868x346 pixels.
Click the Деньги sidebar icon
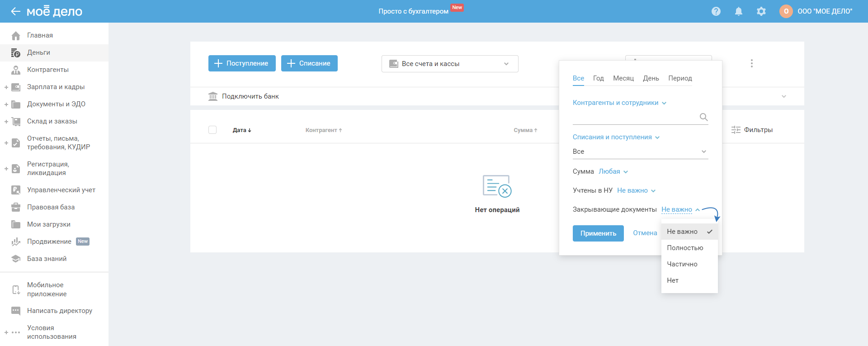pyautogui.click(x=16, y=52)
